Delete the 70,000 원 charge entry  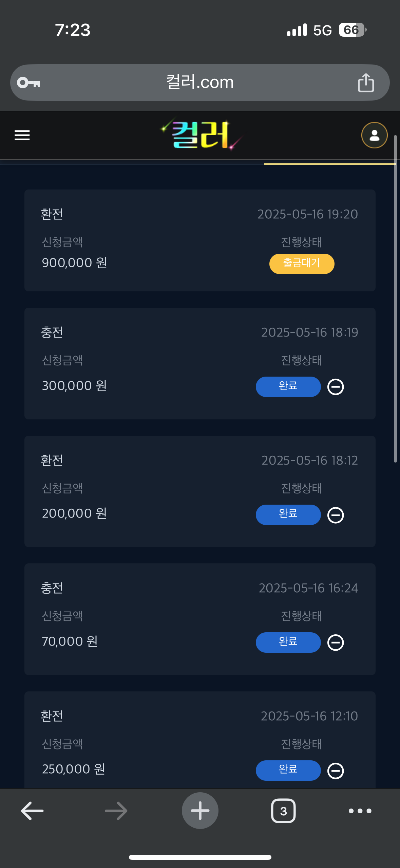pyautogui.click(x=336, y=643)
